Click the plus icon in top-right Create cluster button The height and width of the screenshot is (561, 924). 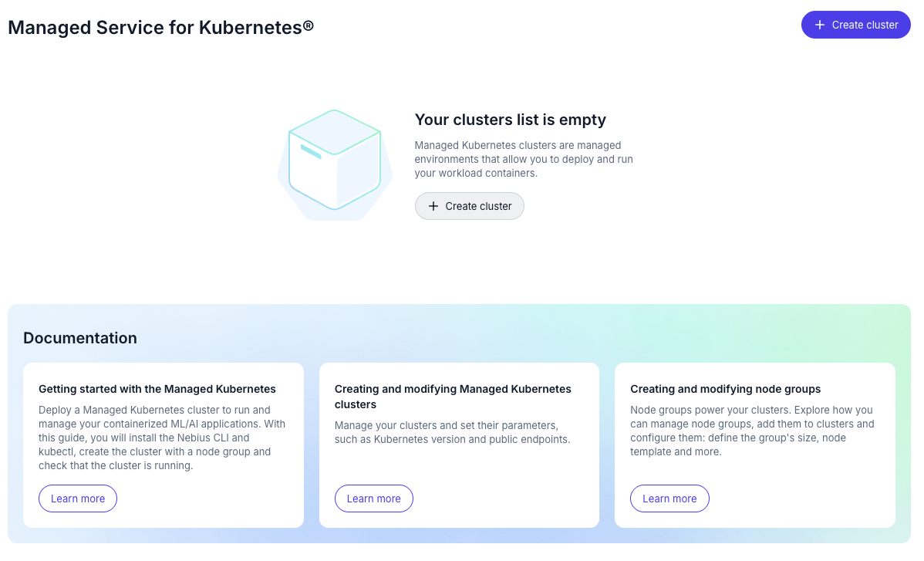(819, 25)
